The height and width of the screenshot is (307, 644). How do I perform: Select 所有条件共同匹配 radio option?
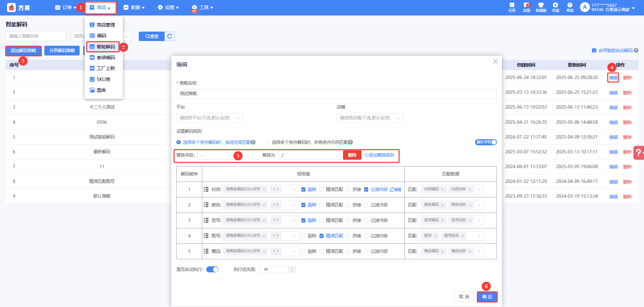pos(267,142)
